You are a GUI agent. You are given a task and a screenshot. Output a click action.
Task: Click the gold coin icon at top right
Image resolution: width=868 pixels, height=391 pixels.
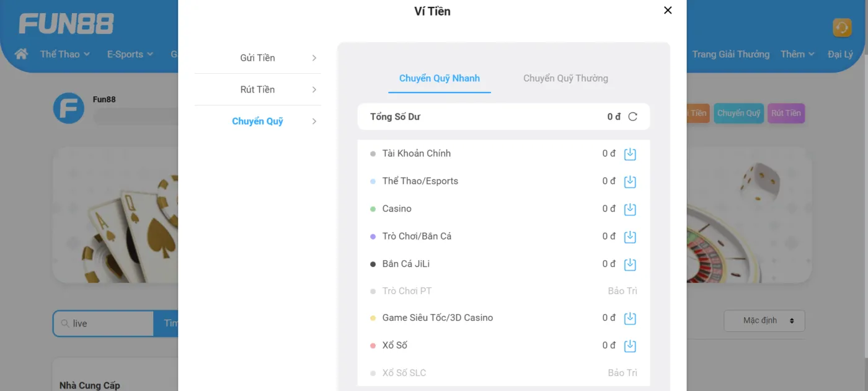coord(841,27)
